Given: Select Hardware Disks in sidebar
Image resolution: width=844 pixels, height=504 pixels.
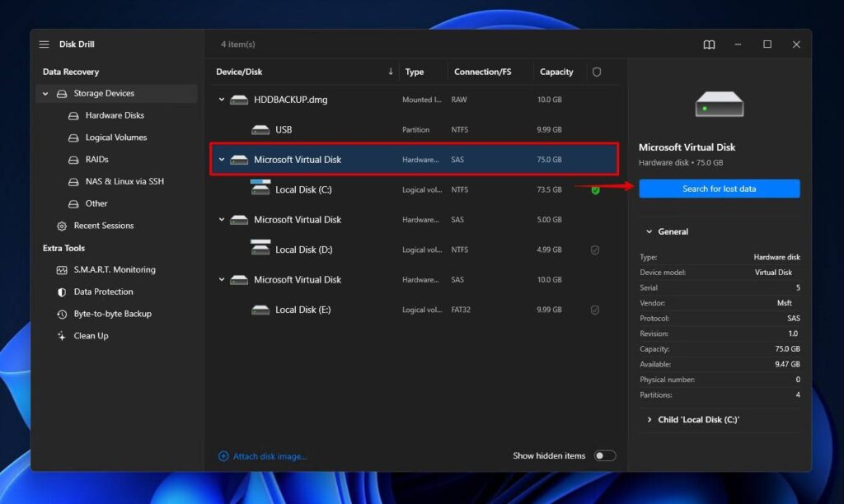Looking at the screenshot, I should pos(115,115).
